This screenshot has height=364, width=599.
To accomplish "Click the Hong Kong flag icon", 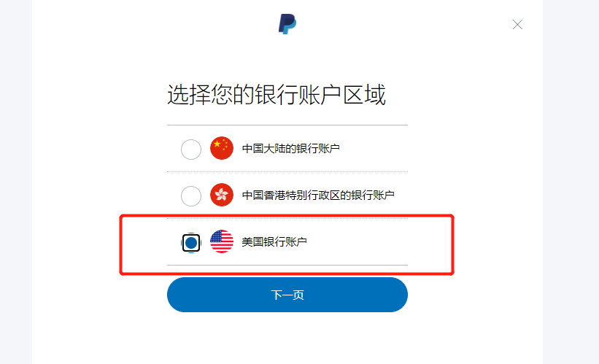I will point(222,195).
